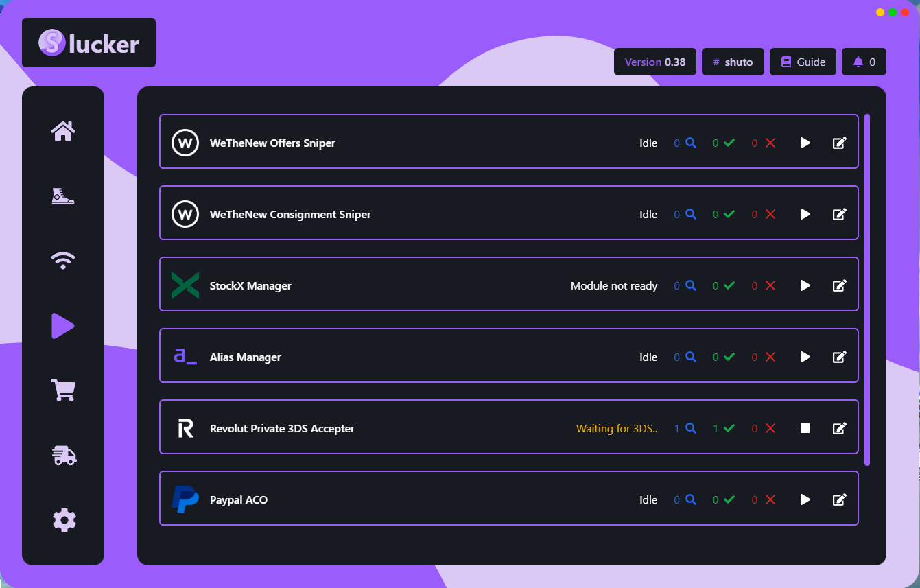Select 'Alias Manager' title text
920x588 pixels.
[245, 357]
